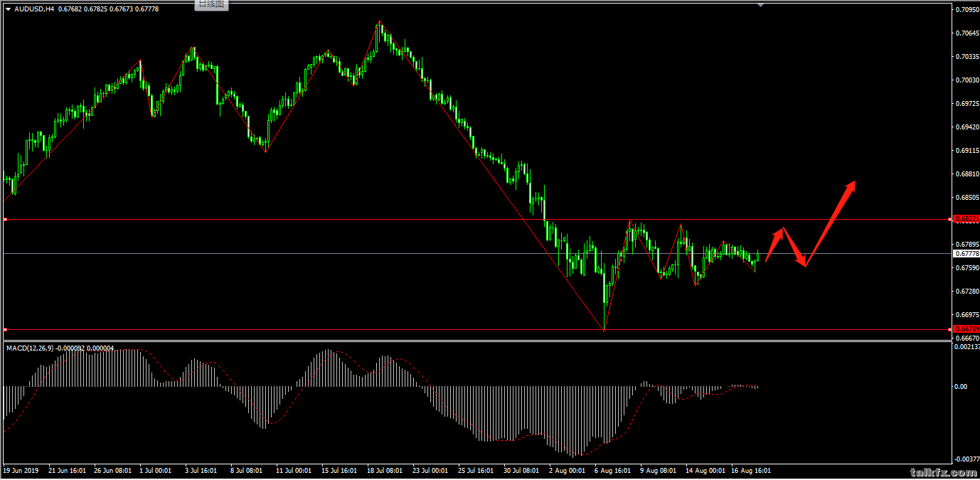
Task: Click the red 0.66789 price label
Action: pyautogui.click(x=966, y=329)
